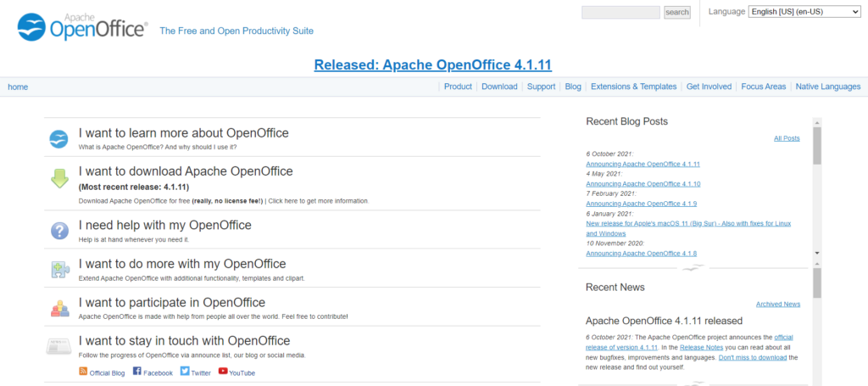Click the newspaper stay in touch icon

pos(58,347)
